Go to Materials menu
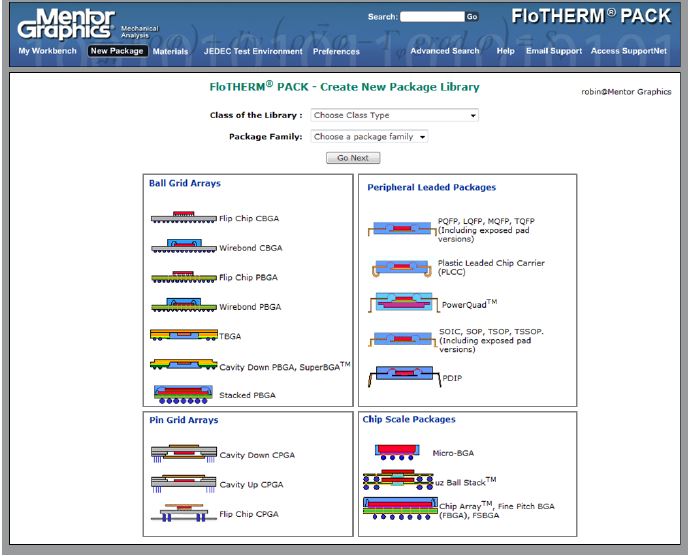Viewport: 688px width, 556px height. (x=170, y=51)
